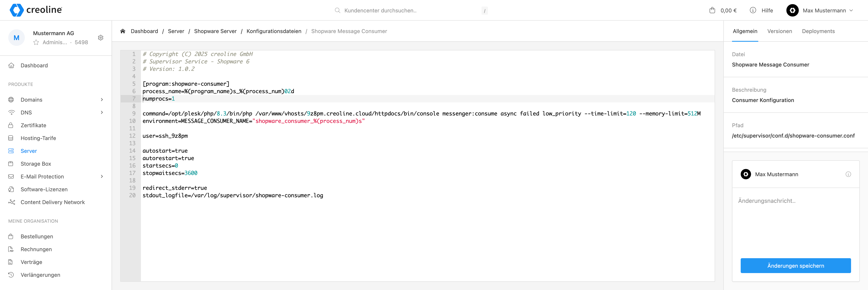Click the Dashboard house icon in sidebar

coord(11,65)
